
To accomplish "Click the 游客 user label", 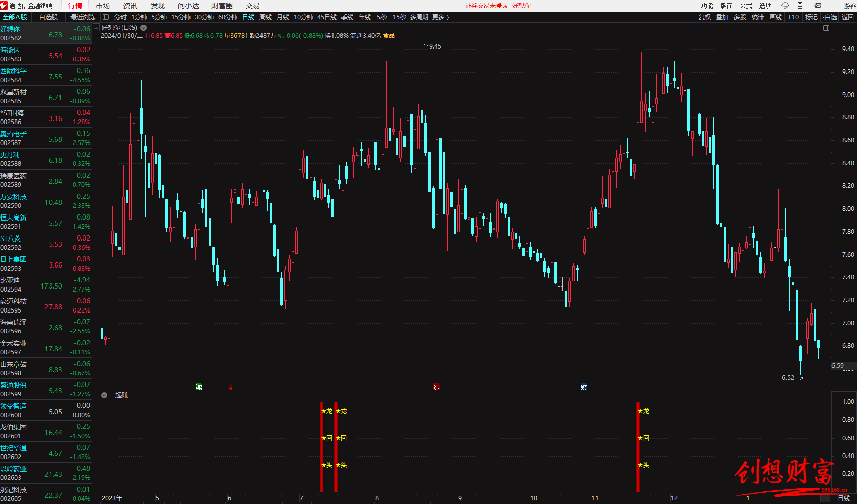I will click(x=850, y=6).
